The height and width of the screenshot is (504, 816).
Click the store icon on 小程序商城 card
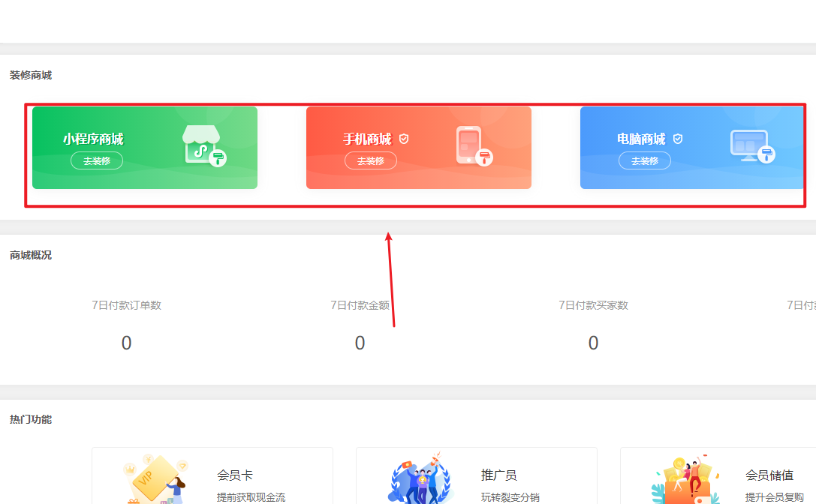click(201, 144)
